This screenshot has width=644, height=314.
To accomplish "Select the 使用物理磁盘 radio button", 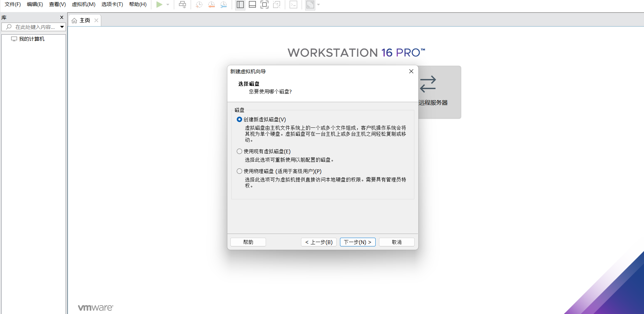I will coord(239,171).
